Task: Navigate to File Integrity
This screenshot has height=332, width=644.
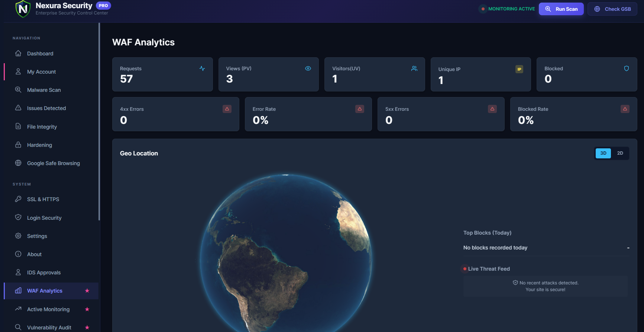Action: pos(51,127)
